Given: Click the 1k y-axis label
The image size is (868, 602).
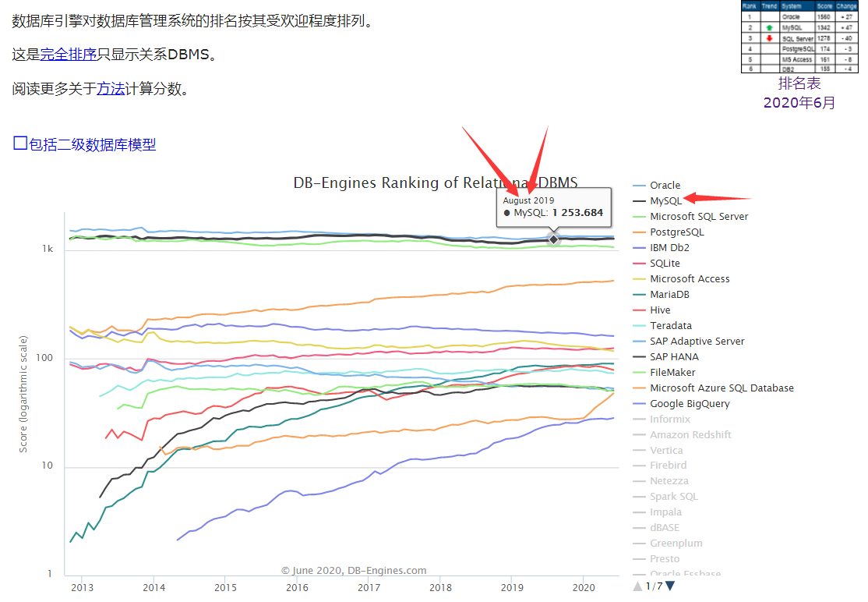Looking at the screenshot, I should coord(48,250).
